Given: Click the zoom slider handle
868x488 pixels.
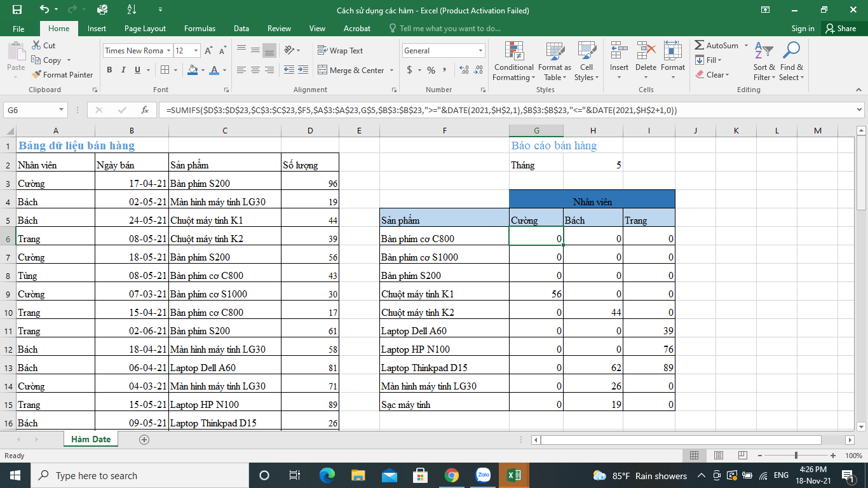Looking at the screenshot, I should (796, 456).
